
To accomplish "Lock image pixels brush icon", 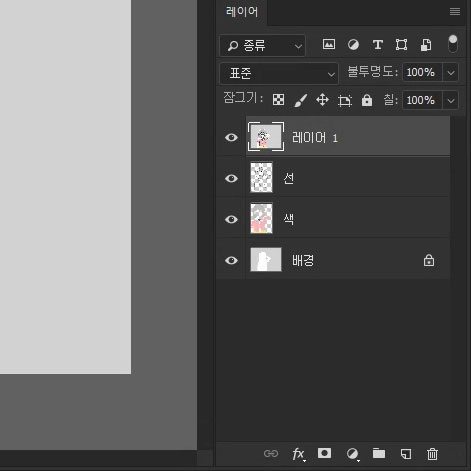I will pyautogui.click(x=300, y=100).
